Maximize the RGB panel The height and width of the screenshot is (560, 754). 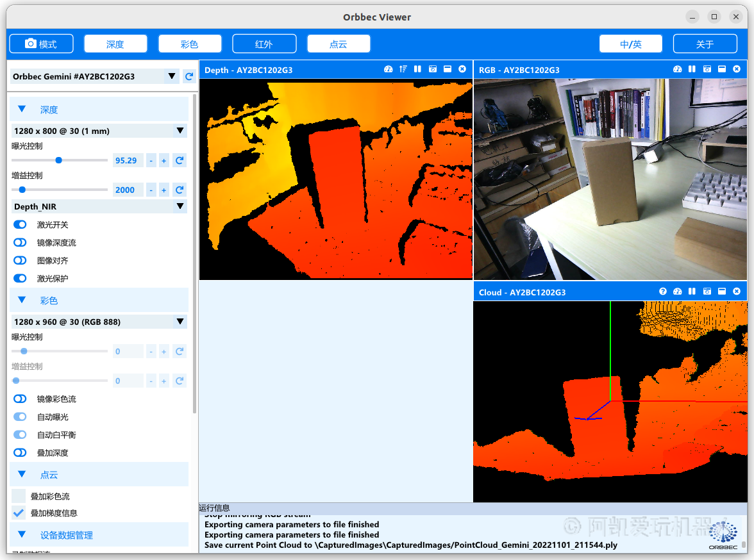(x=722, y=69)
